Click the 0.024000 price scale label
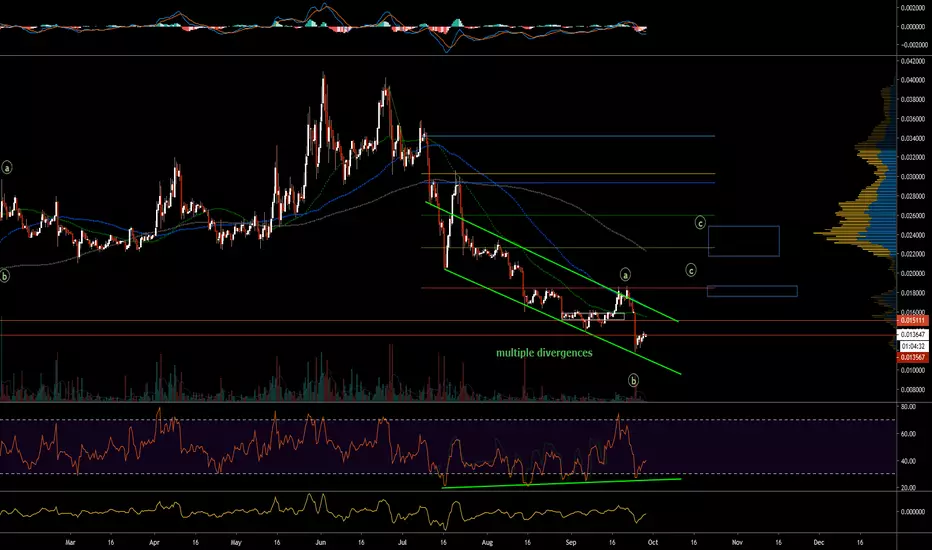932x550 pixels. (x=912, y=235)
